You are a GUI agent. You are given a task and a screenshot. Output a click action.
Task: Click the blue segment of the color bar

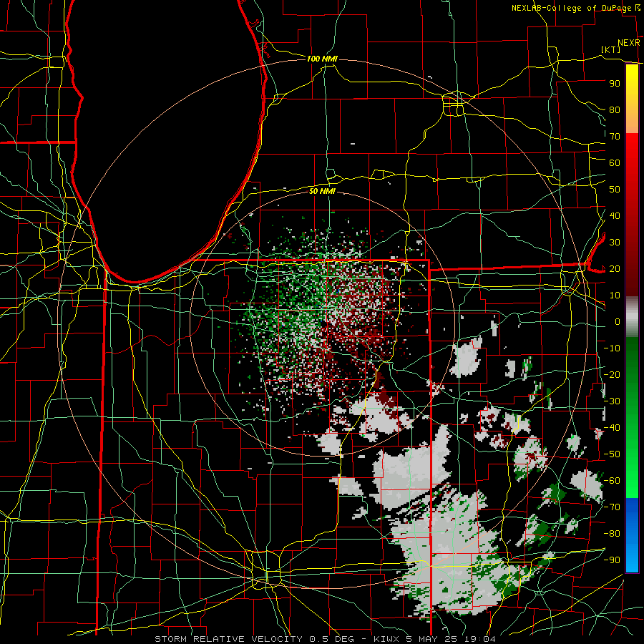point(632,535)
